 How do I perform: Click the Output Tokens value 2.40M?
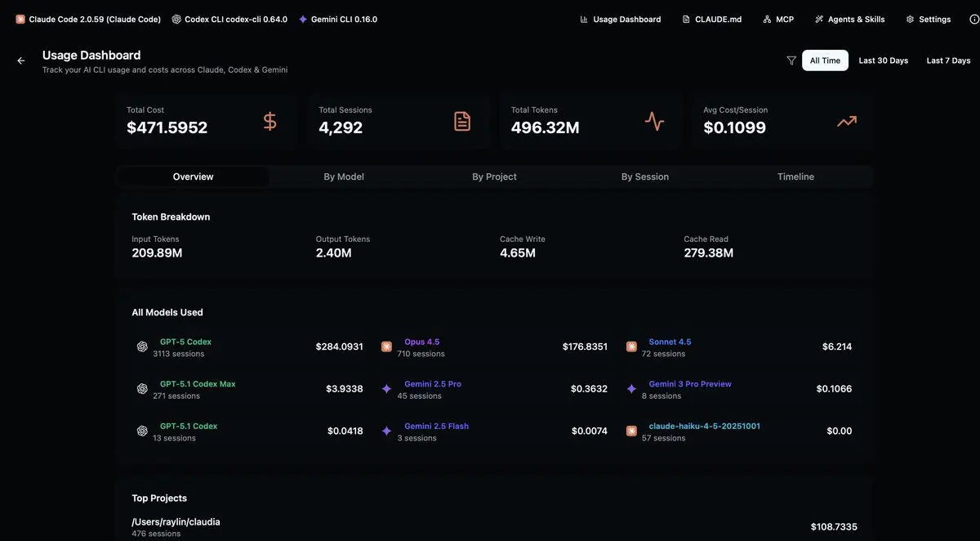click(x=334, y=253)
